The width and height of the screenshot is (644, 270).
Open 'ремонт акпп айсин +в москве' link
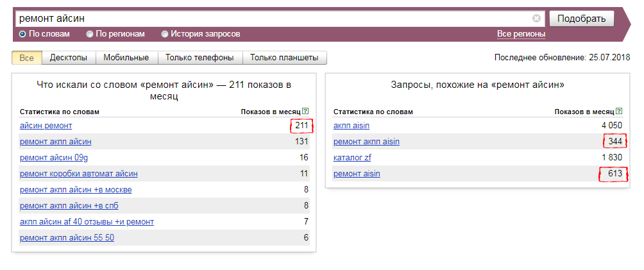click(x=76, y=190)
